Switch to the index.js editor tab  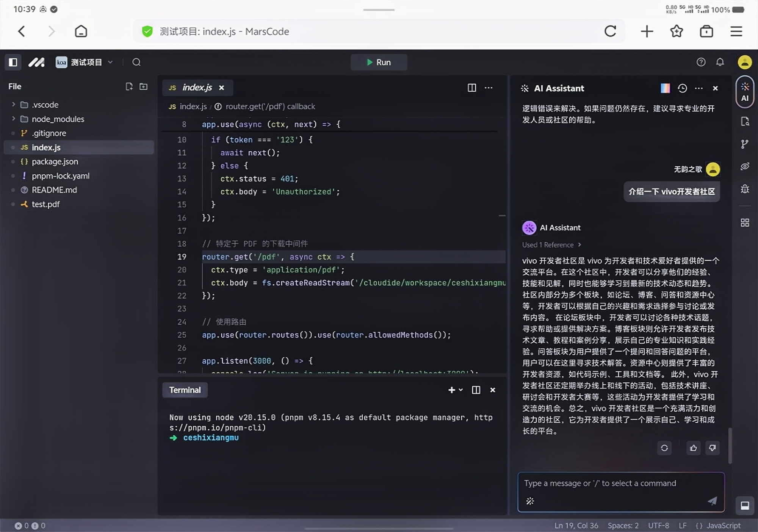point(197,88)
